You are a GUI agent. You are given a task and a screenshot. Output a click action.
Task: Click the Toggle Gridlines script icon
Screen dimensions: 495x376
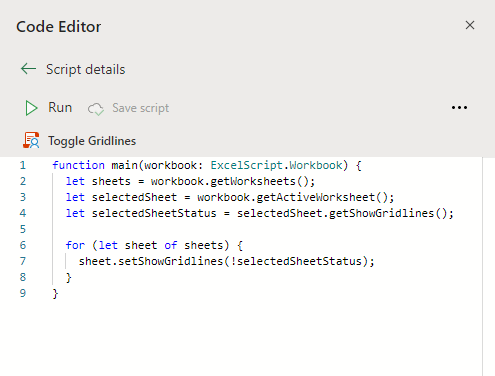click(x=31, y=140)
